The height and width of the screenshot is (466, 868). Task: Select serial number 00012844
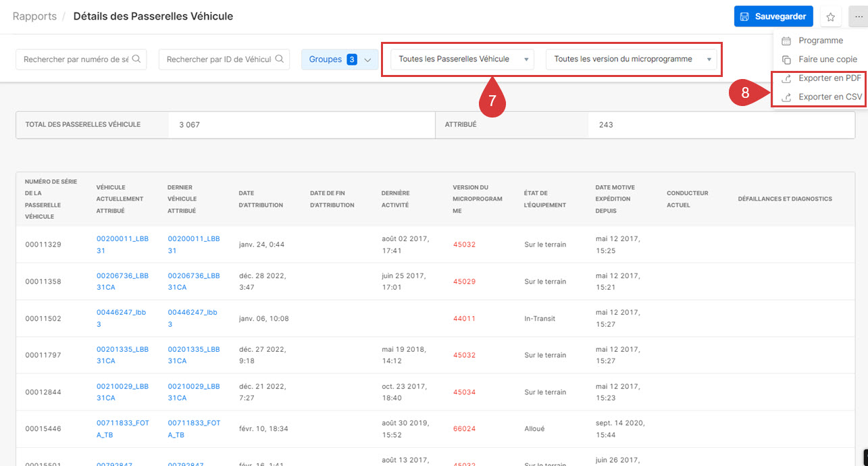[x=43, y=392]
